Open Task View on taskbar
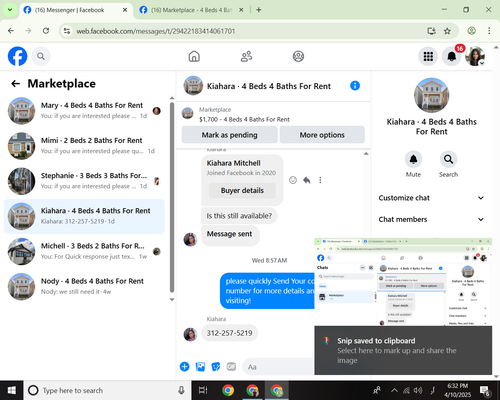The height and width of the screenshot is (400, 500). tap(203, 390)
